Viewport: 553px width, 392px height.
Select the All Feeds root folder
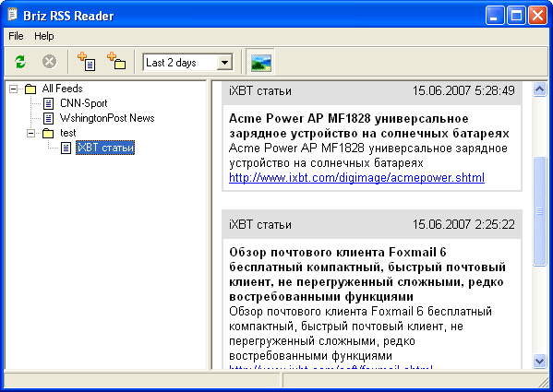tap(62, 89)
